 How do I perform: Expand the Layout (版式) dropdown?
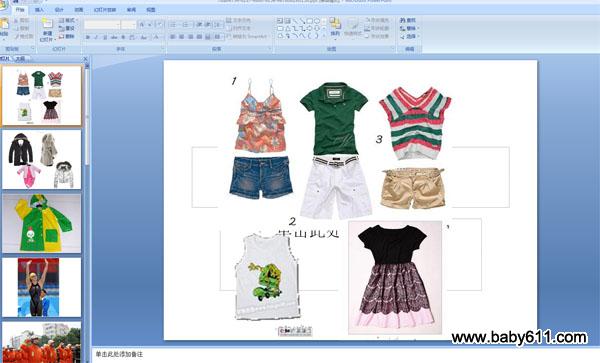(x=68, y=20)
